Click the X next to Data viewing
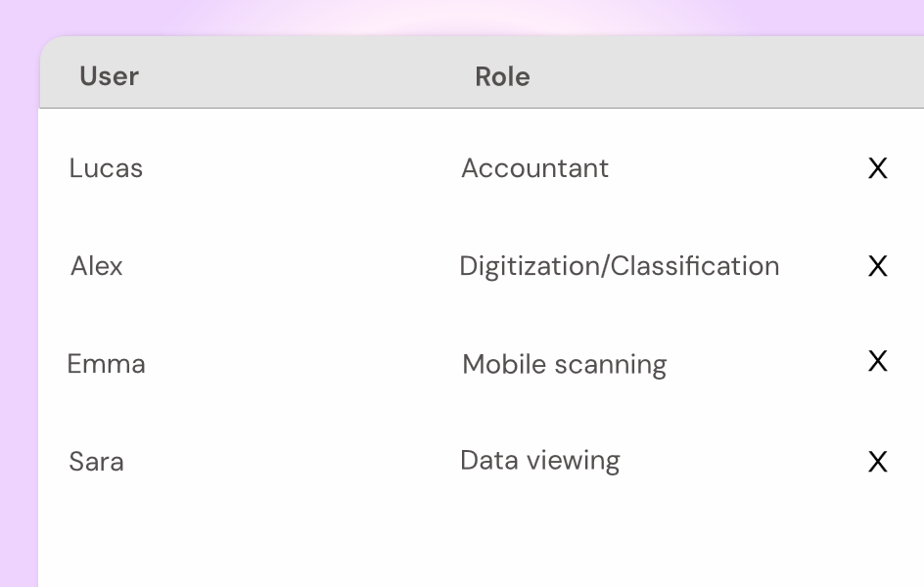This screenshot has width=924, height=587. point(877,462)
